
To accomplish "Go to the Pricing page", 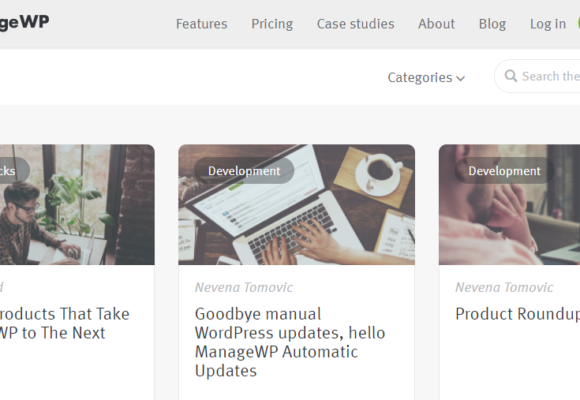I will tap(272, 24).
